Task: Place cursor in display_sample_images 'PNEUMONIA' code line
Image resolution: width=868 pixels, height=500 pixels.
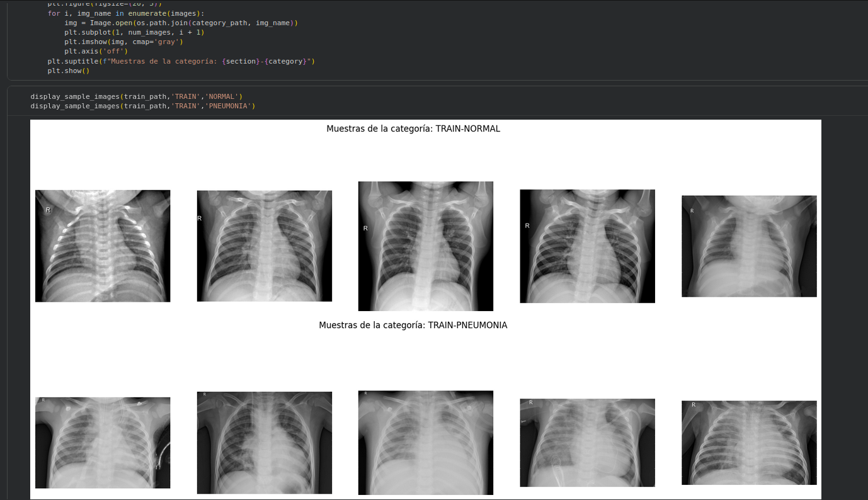Action: [142, 106]
